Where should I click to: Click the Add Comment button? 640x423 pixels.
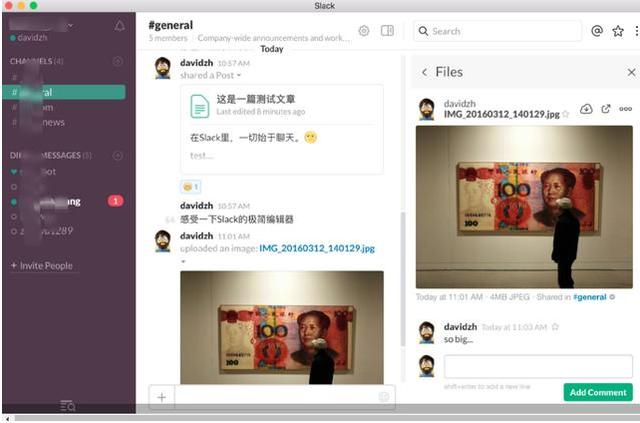[597, 393]
